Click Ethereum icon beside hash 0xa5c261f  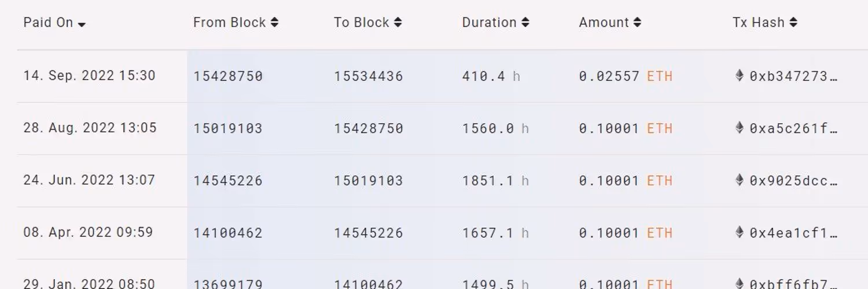(x=739, y=128)
